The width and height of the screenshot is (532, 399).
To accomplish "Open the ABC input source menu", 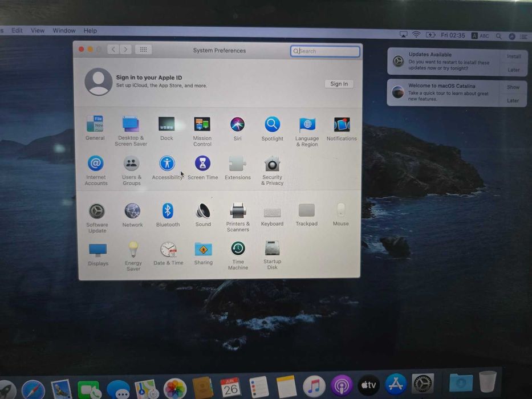I will tap(480, 35).
